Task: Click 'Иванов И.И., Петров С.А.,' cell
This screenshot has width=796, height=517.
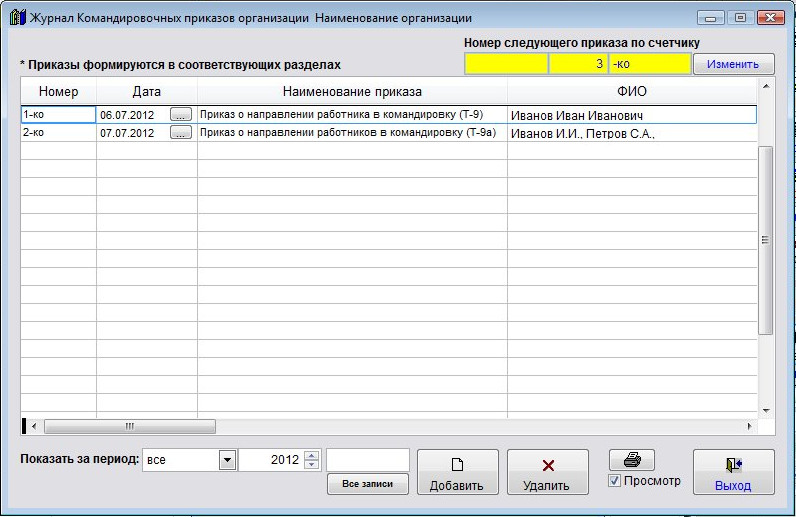Action: 632,134
